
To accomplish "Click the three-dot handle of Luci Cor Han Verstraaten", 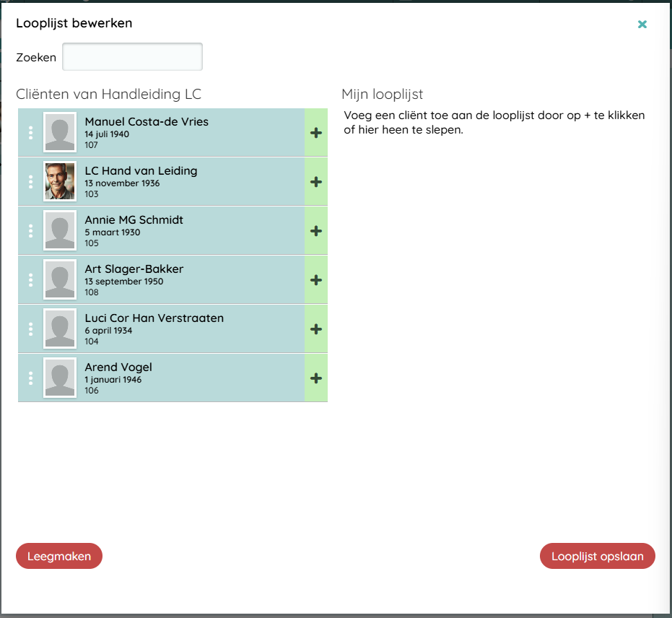I will tap(30, 329).
